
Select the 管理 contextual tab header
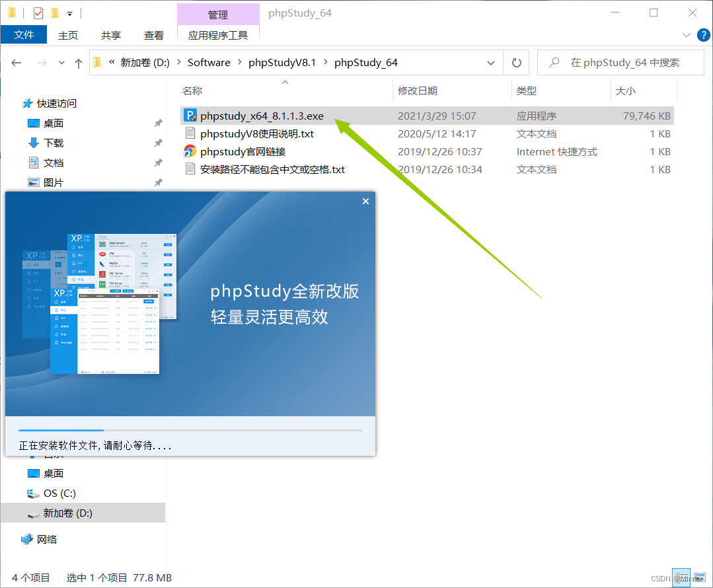(218, 15)
